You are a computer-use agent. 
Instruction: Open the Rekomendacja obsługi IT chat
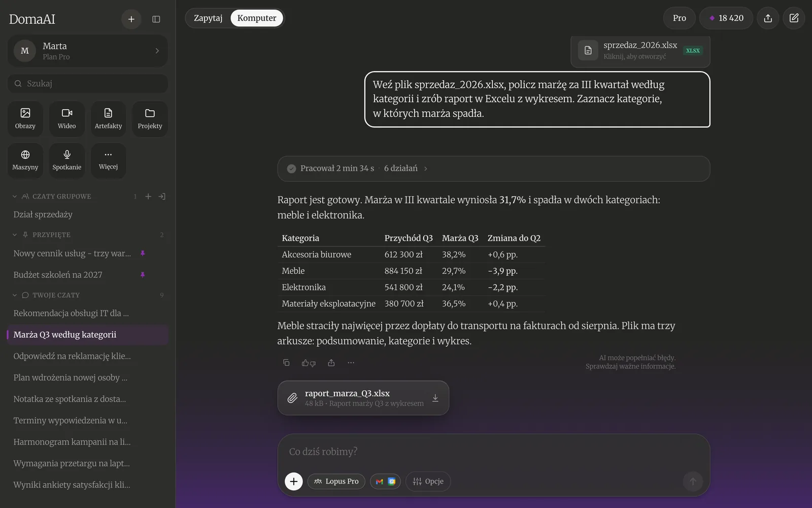pos(88,313)
